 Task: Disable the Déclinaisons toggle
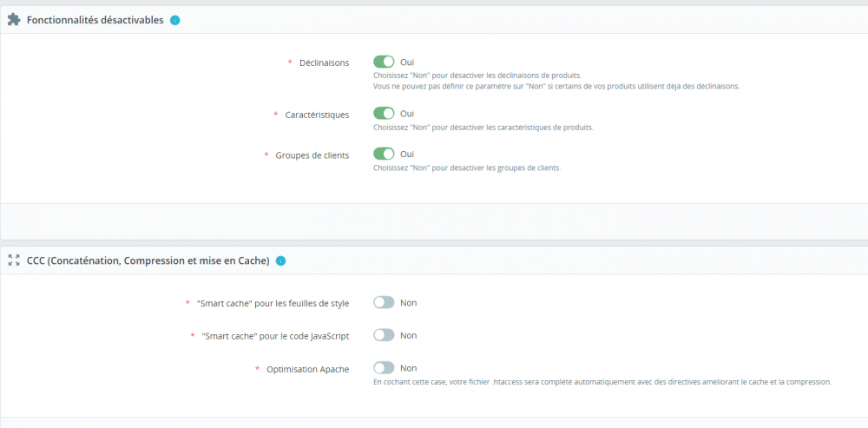pos(384,63)
